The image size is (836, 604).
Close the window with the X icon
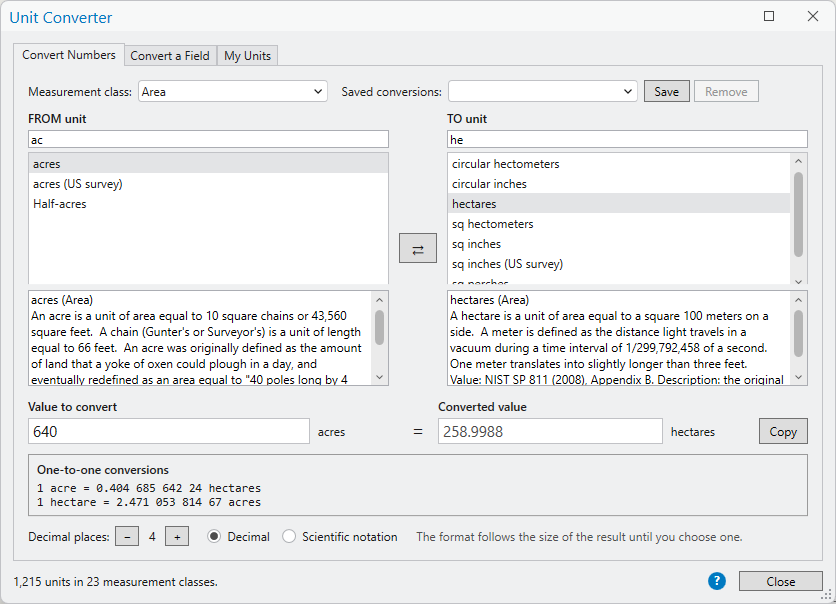(x=813, y=17)
